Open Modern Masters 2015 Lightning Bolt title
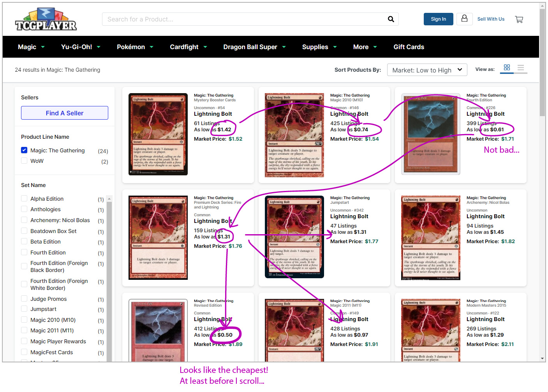This screenshot has height=392, width=548. 485,319
